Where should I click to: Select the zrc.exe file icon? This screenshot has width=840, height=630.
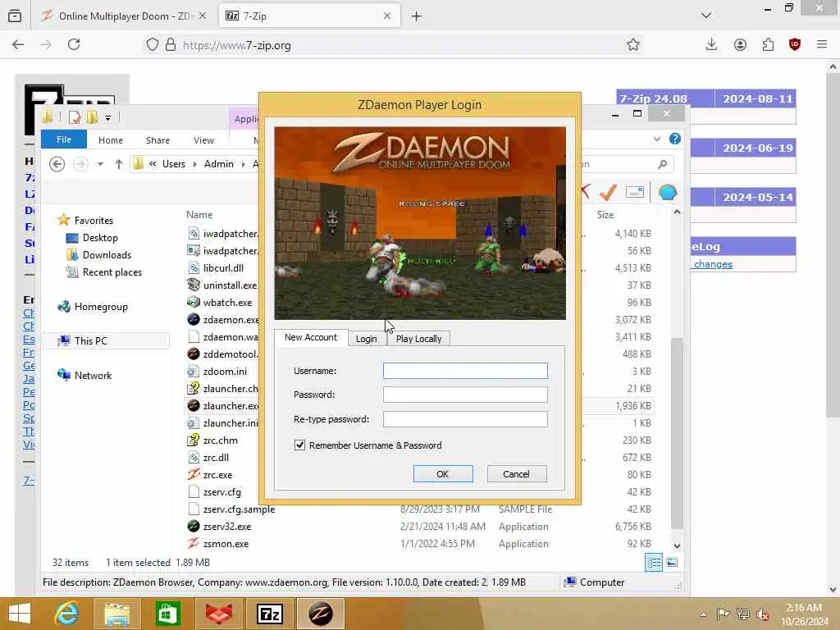(194, 475)
